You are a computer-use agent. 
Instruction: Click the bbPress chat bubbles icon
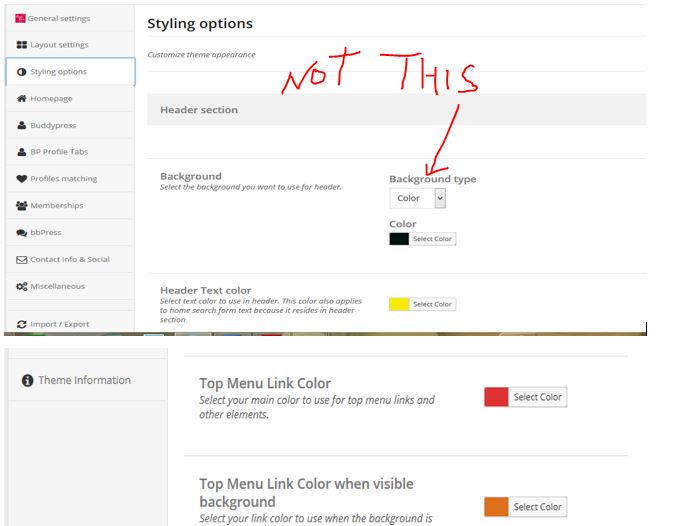pos(22,233)
